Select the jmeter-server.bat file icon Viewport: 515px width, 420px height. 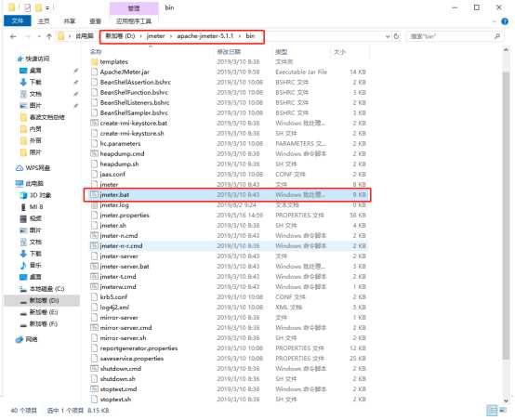point(94,267)
